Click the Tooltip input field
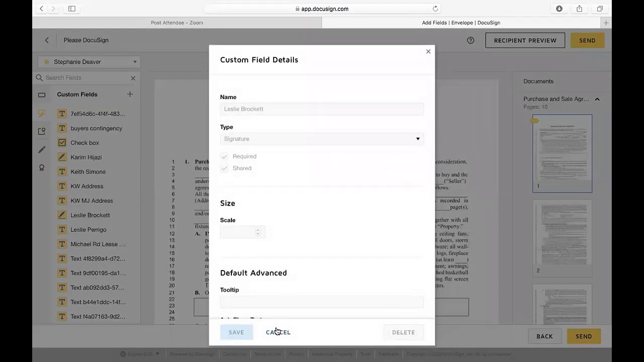This screenshot has width=644, height=362. pyautogui.click(x=321, y=302)
